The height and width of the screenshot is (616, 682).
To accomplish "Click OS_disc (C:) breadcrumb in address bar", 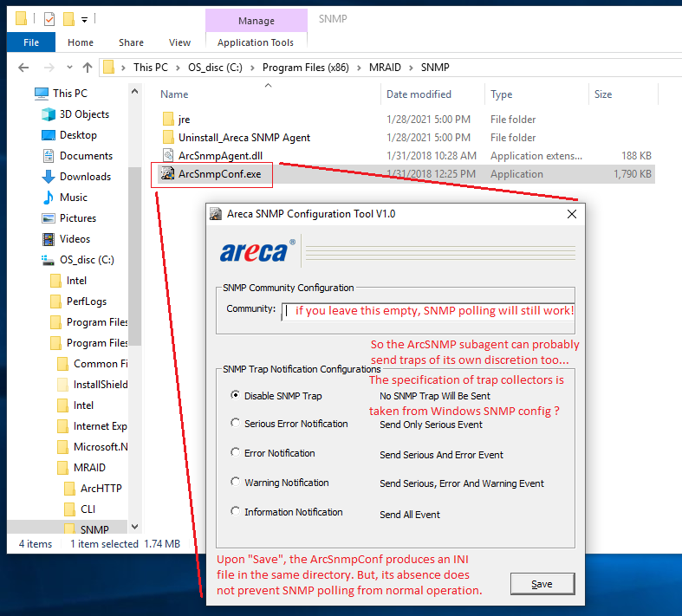I will [x=215, y=68].
